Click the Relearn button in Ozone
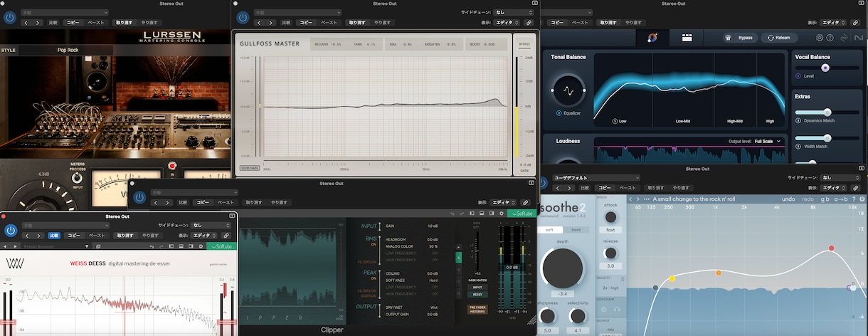This screenshot has height=336, width=868. pos(779,38)
